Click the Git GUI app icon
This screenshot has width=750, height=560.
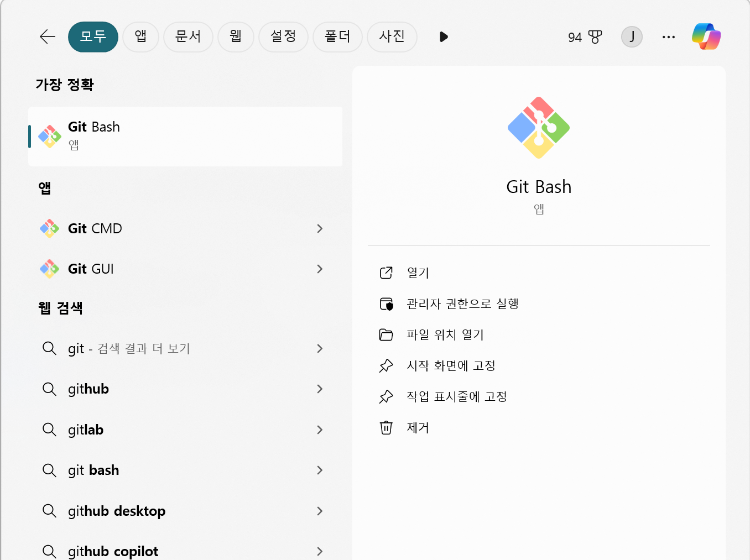tap(50, 269)
